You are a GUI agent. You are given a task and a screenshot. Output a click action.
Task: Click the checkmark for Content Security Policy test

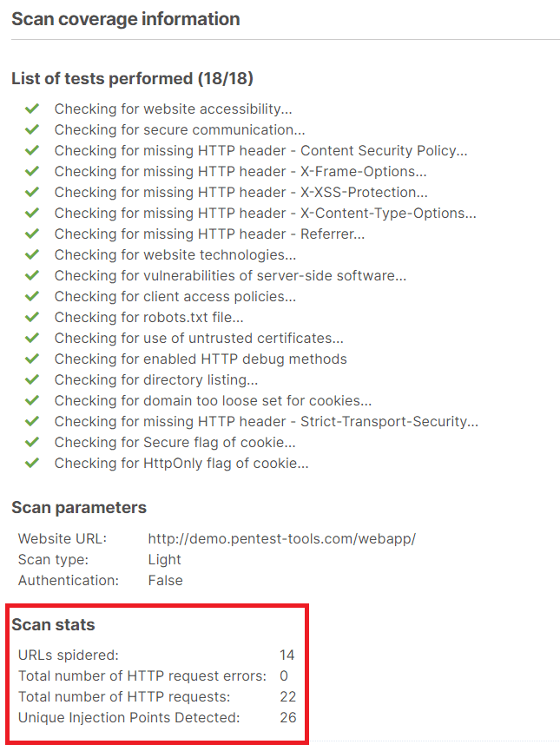click(32, 150)
